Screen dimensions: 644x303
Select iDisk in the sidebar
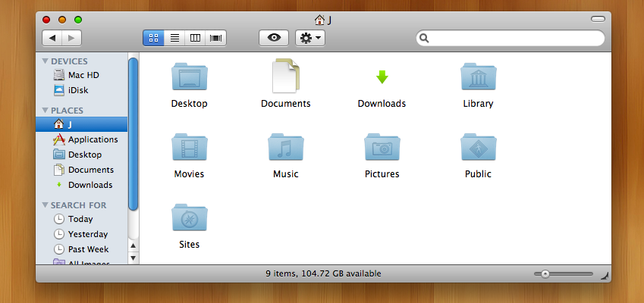click(x=81, y=90)
